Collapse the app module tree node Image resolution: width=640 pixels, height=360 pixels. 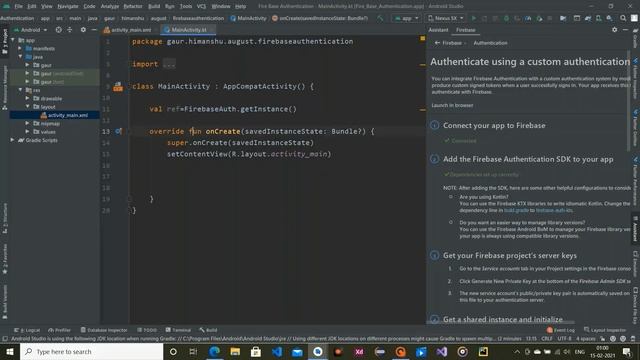13,40
